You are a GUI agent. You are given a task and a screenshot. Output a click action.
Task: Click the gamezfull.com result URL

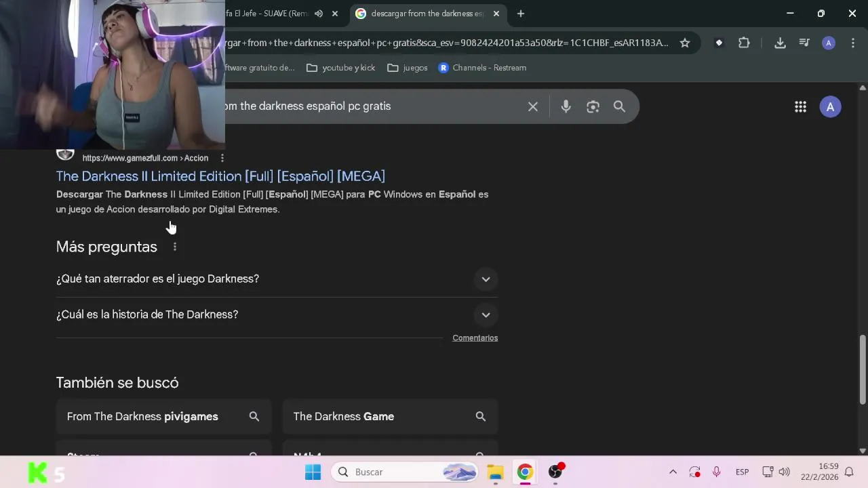point(145,158)
